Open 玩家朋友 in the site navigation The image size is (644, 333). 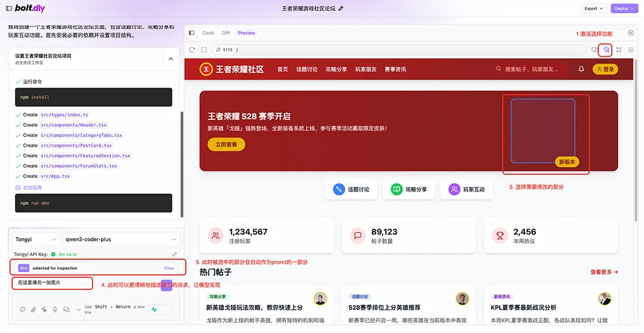366,69
